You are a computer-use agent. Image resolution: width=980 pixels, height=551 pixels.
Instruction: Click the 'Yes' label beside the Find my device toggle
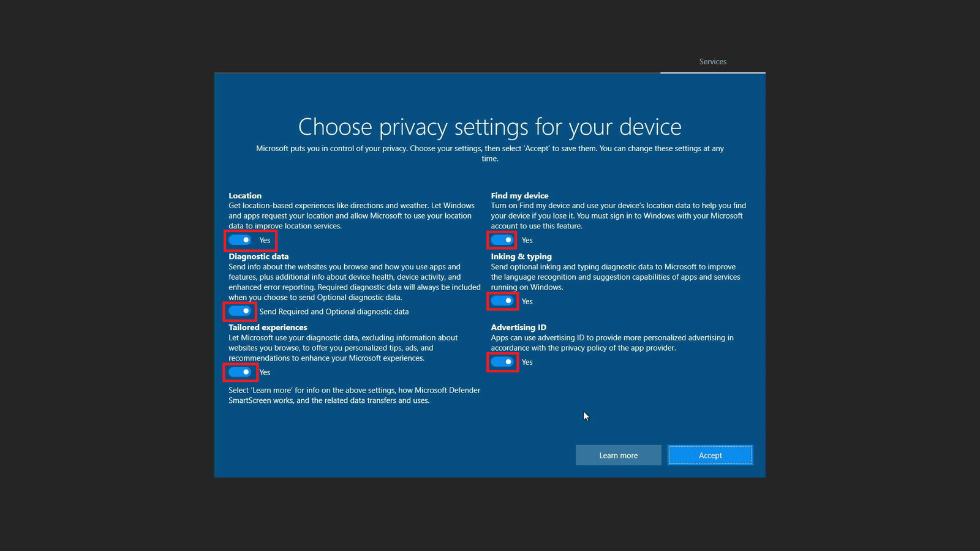(527, 241)
